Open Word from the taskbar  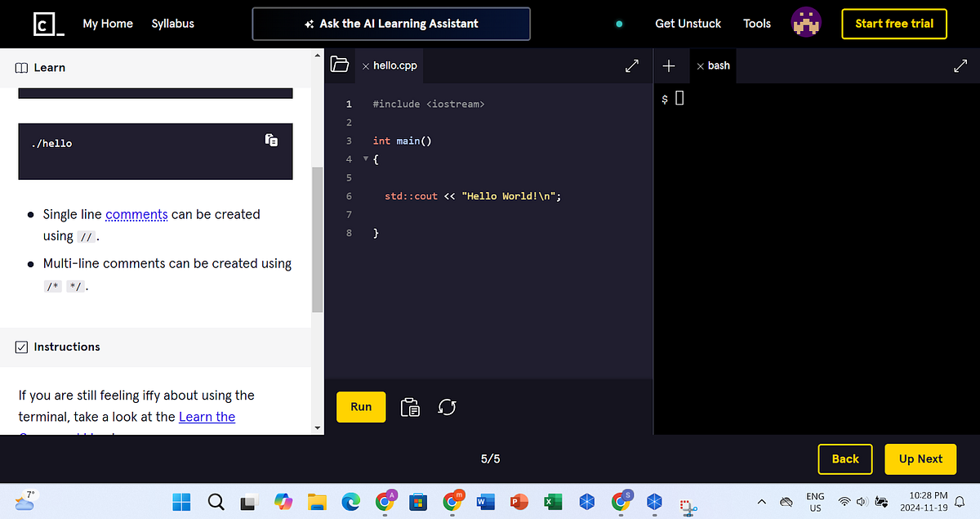pyautogui.click(x=485, y=501)
